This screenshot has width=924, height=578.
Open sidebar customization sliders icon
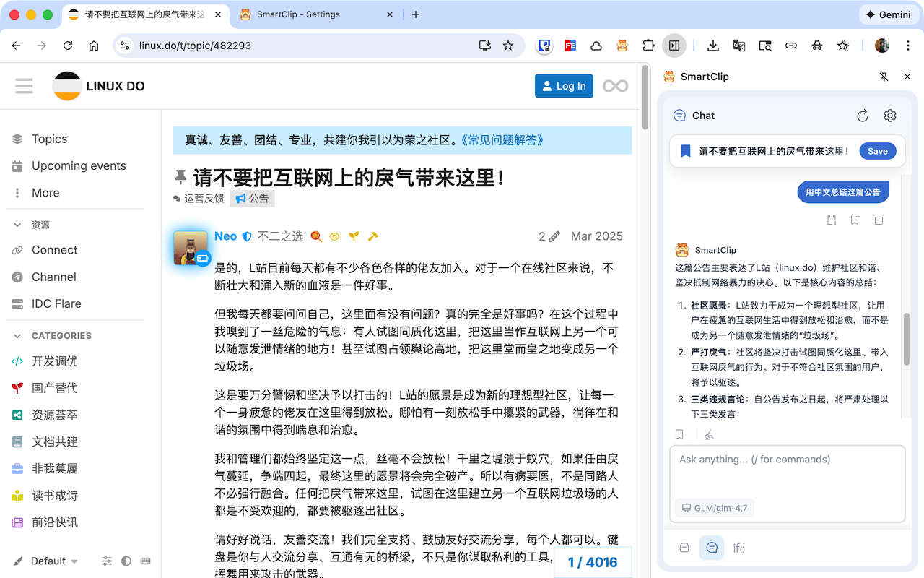pos(107,561)
